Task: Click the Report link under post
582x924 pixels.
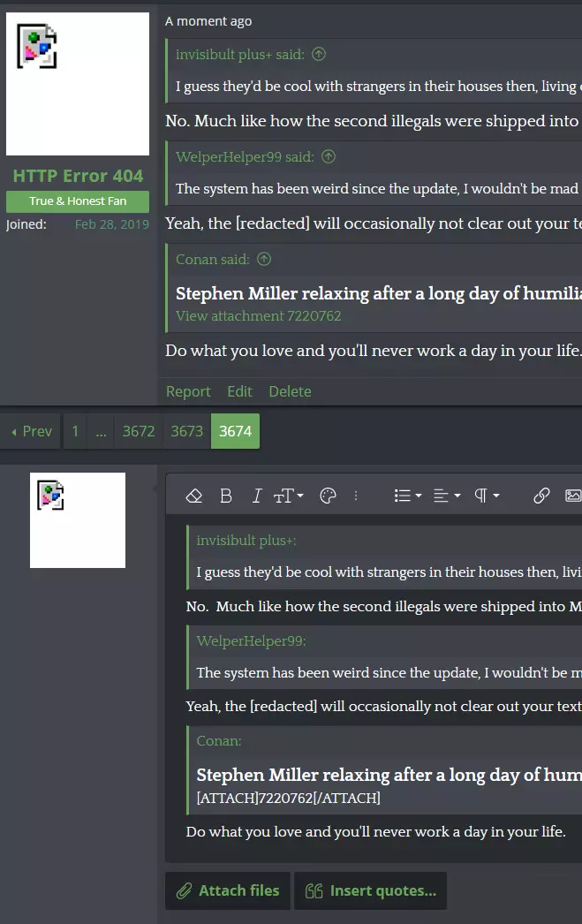Action: [188, 391]
